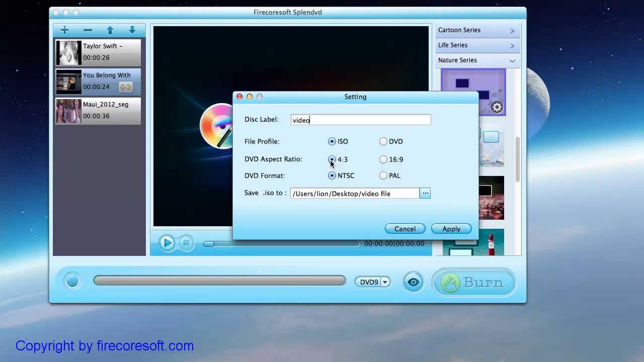
Task: Click the playback seek slider handle
Action: click(x=209, y=244)
